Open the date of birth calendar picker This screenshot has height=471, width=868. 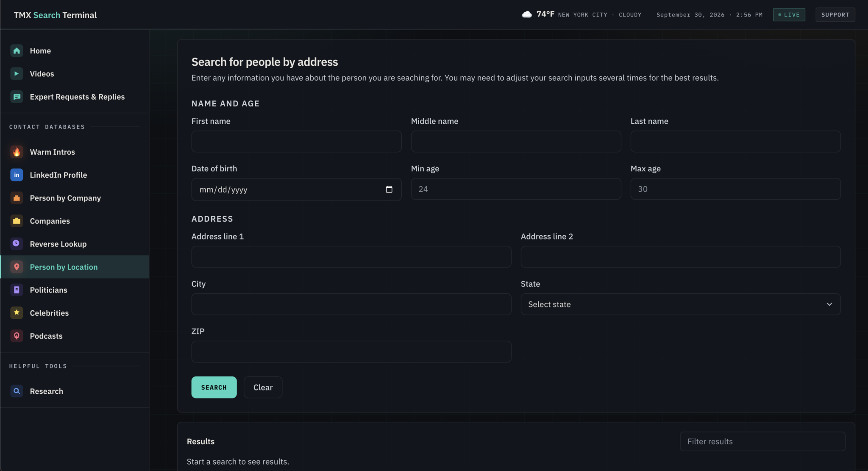389,189
